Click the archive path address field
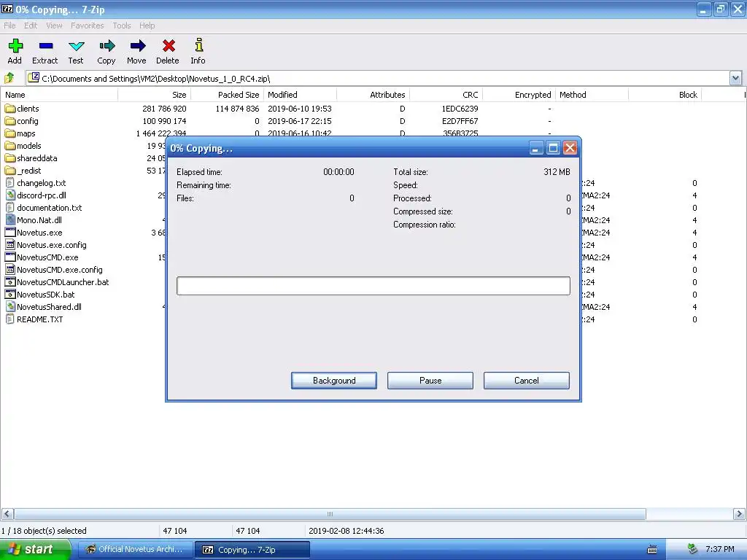747x560 pixels. pyautogui.click(x=378, y=78)
